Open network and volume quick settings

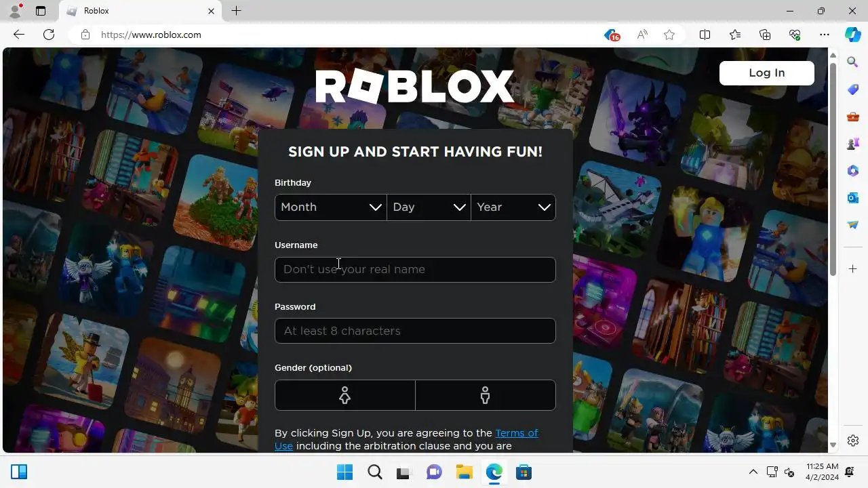(781, 472)
